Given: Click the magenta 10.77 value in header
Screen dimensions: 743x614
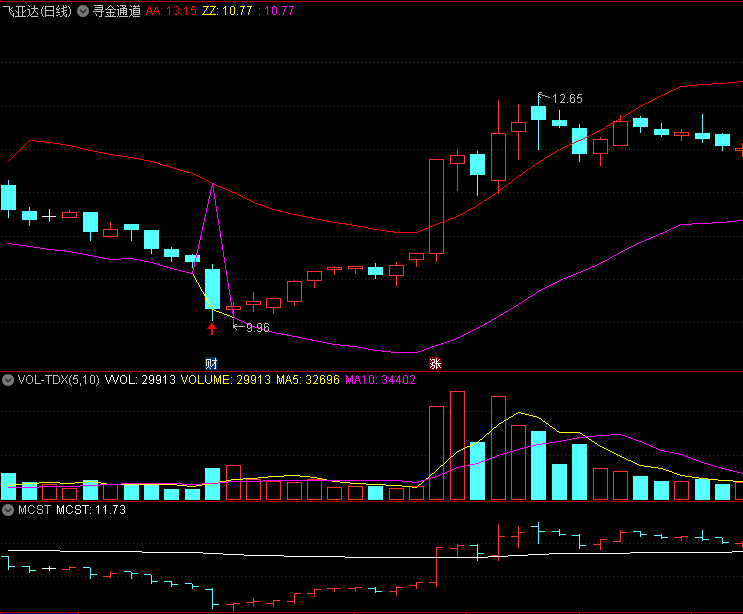Looking at the screenshot, I should (x=277, y=11).
